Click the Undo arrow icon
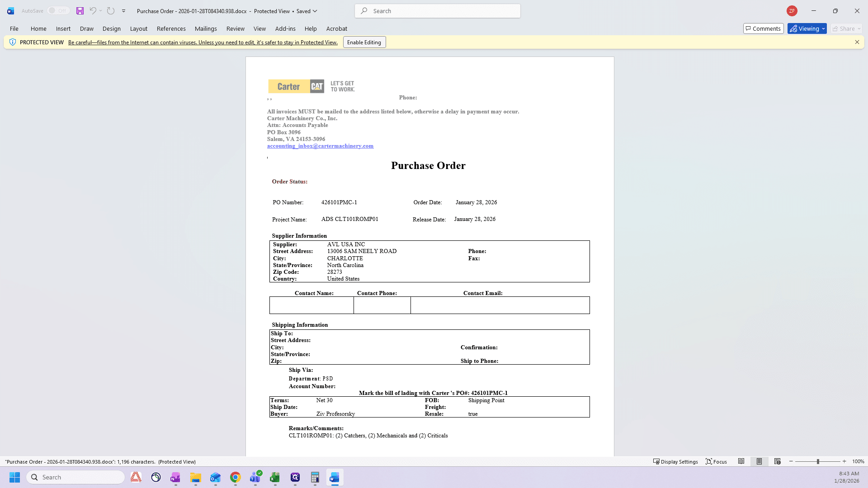The width and height of the screenshot is (868, 488). tap(93, 11)
